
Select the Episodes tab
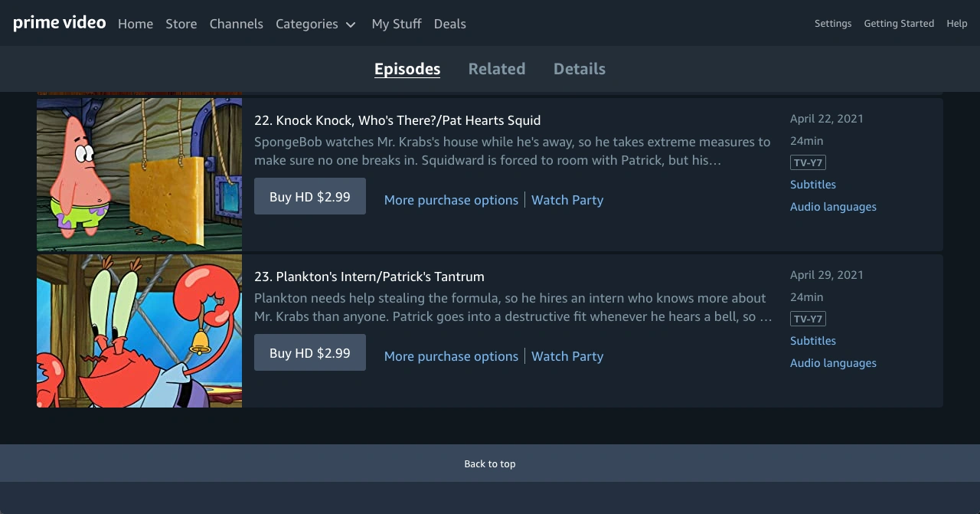[407, 69]
